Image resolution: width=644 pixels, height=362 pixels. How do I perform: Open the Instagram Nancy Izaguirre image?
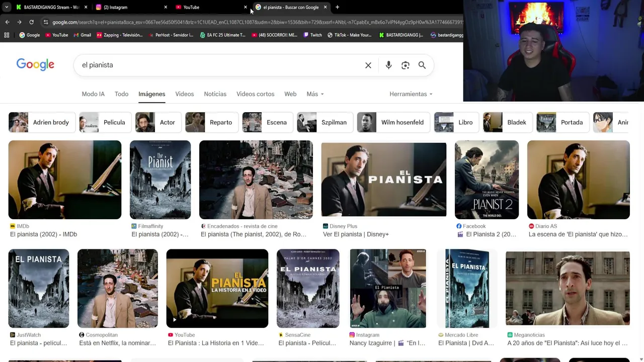pos(388,289)
